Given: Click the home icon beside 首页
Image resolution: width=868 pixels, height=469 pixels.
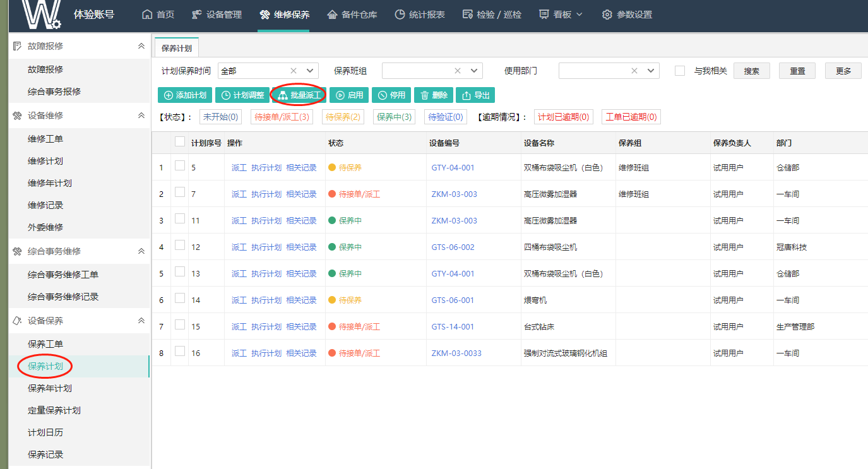Looking at the screenshot, I should point(147,15).
